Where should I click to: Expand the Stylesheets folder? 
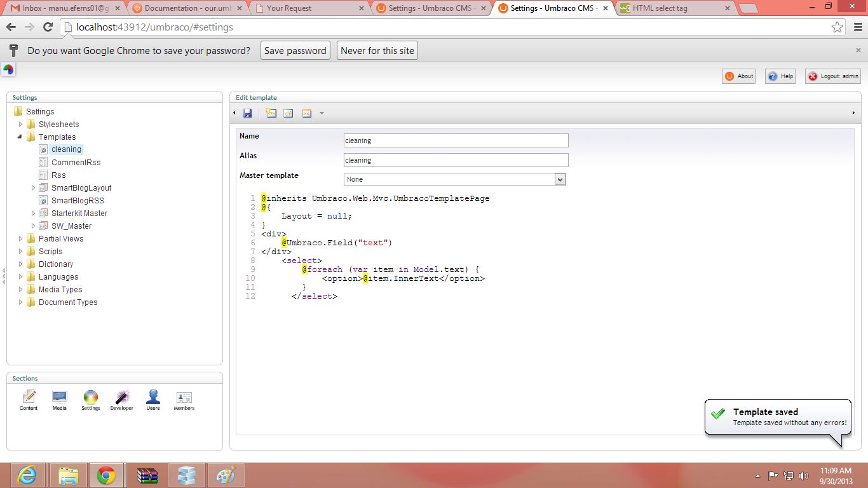(20, 124)
